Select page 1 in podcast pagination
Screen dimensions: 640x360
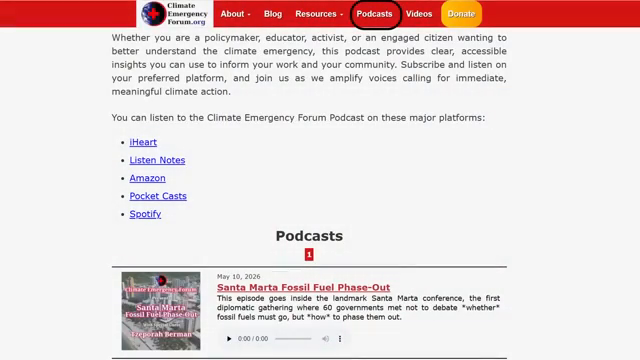(309, 255)
